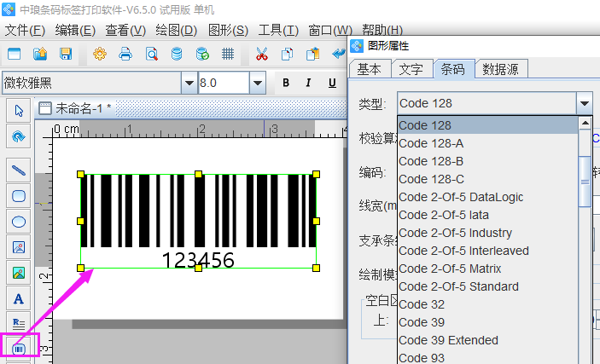
Task: Select the text A tool
Action: pyautogui.click(x=19, y=298)
